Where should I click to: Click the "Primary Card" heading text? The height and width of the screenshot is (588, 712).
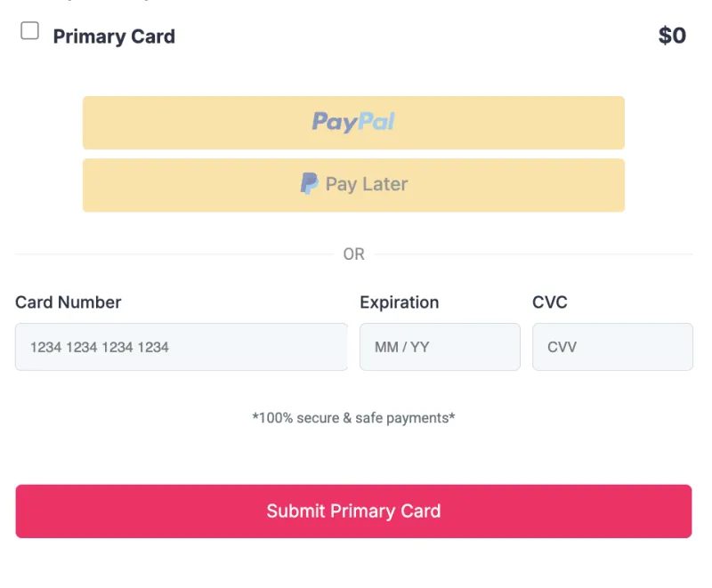tap(114, 36)
